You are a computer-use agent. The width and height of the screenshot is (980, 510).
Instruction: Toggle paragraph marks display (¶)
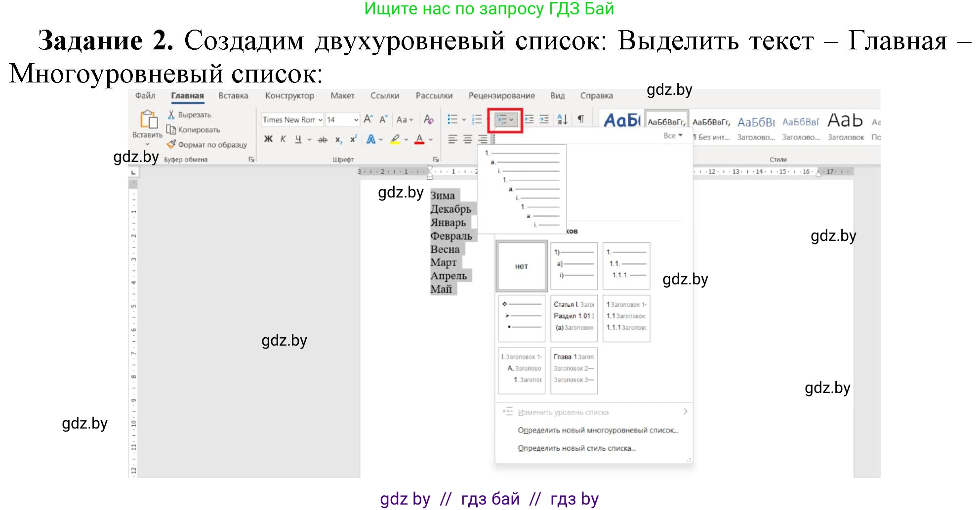pos(581,119)
